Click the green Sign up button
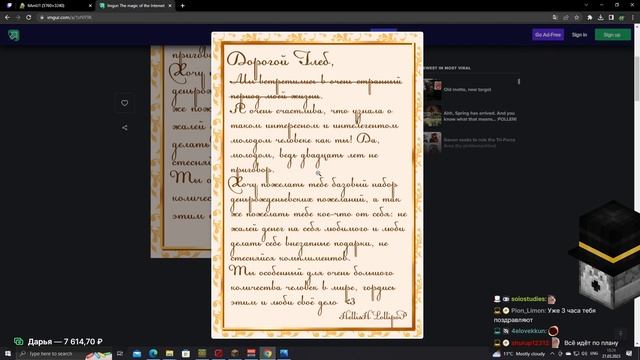Viewport: 640px width, 360px height. pos(612,35)
